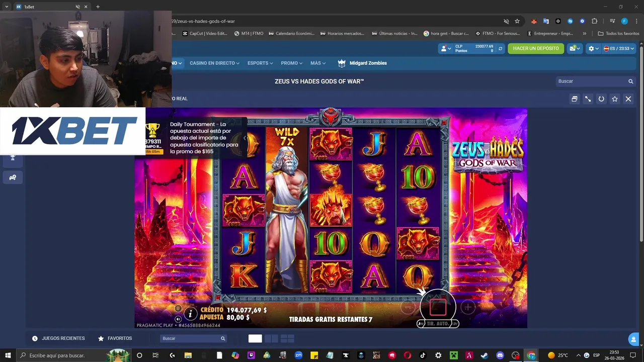The image size is (644, 362).
Task: Open the Últimas noticias bookmark
Action: coord(394,34)
